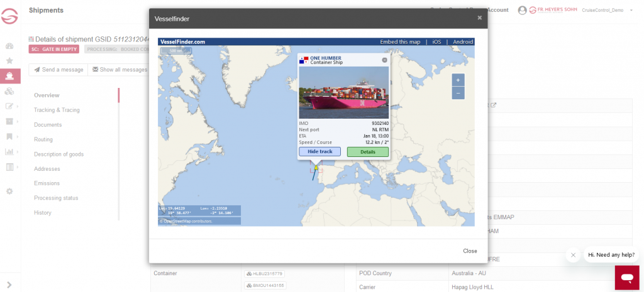Dismiss the 'Need any help?' chat prompt
Viewport: 644px width, 292px height.
(x=574, y=255)
